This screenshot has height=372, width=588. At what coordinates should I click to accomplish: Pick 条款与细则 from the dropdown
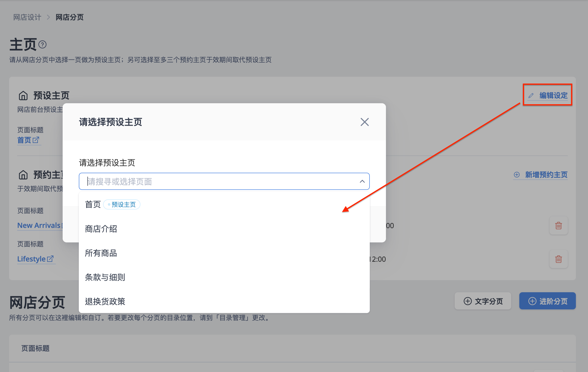pyautogui.click(x=224, y=277)
